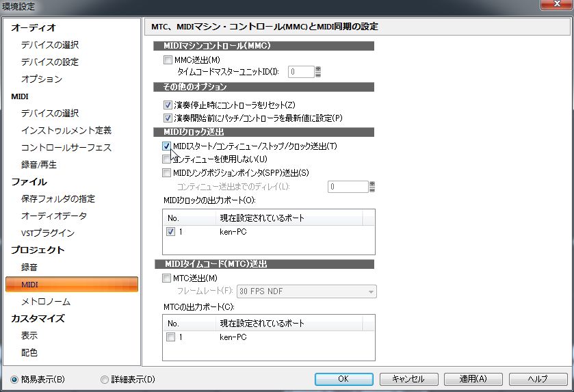
Task: Uncheck 演奏停止時にコントローラをリセット(Z)
Action: coord(168,105)
